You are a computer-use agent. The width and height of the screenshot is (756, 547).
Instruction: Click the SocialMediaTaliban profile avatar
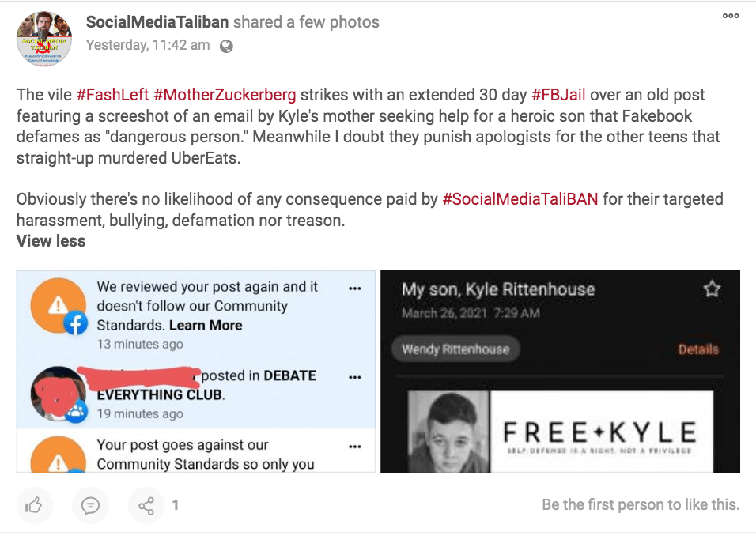point(43,38)
